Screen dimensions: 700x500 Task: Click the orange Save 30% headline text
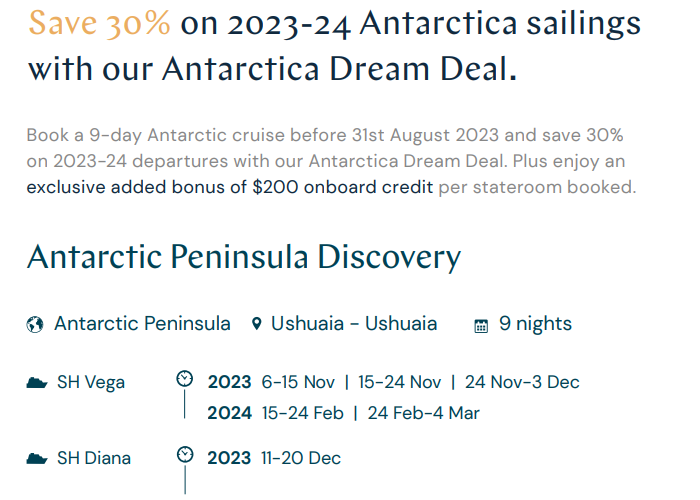(100, 23)
